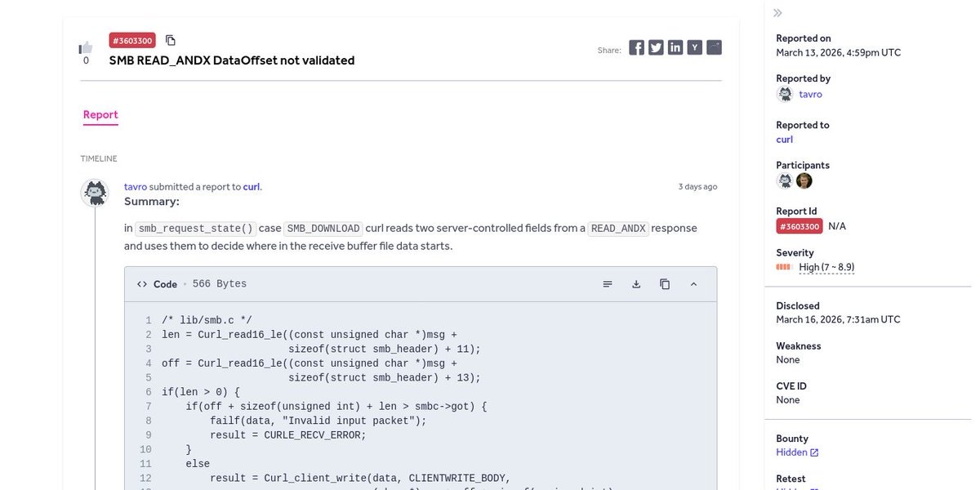Open the Hidden bounty link
Screen dimensions: 980x490
tap(797, 452)
